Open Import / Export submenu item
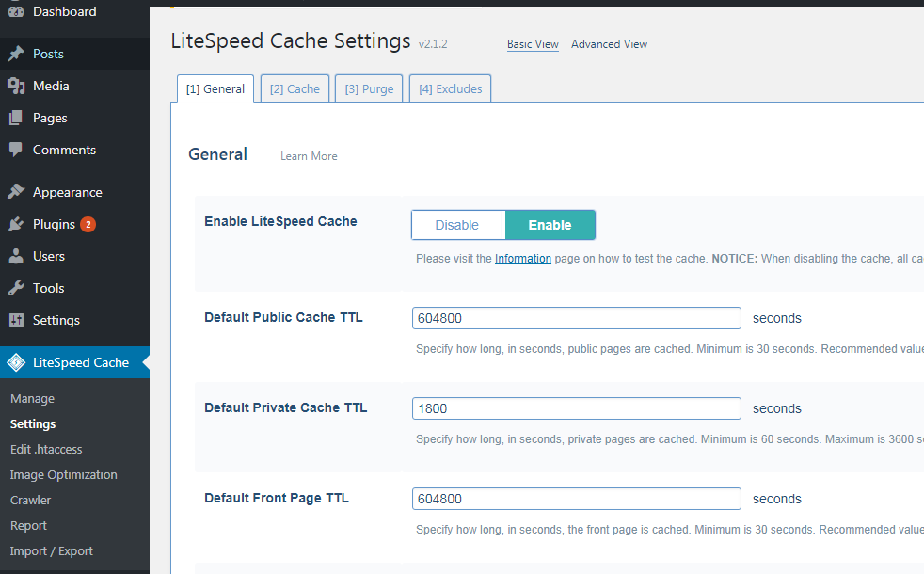Viewport: 924px width, 574px height. (51, 551)
